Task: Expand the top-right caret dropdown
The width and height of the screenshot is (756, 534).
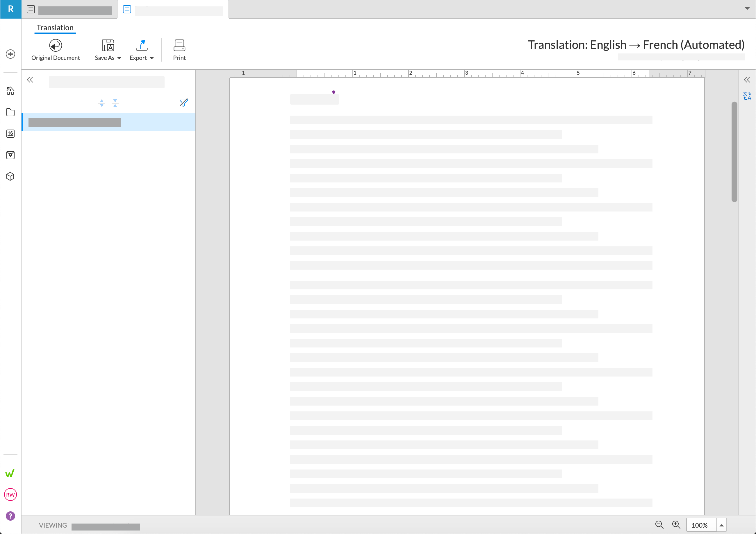Action: [x=748, y=8]
